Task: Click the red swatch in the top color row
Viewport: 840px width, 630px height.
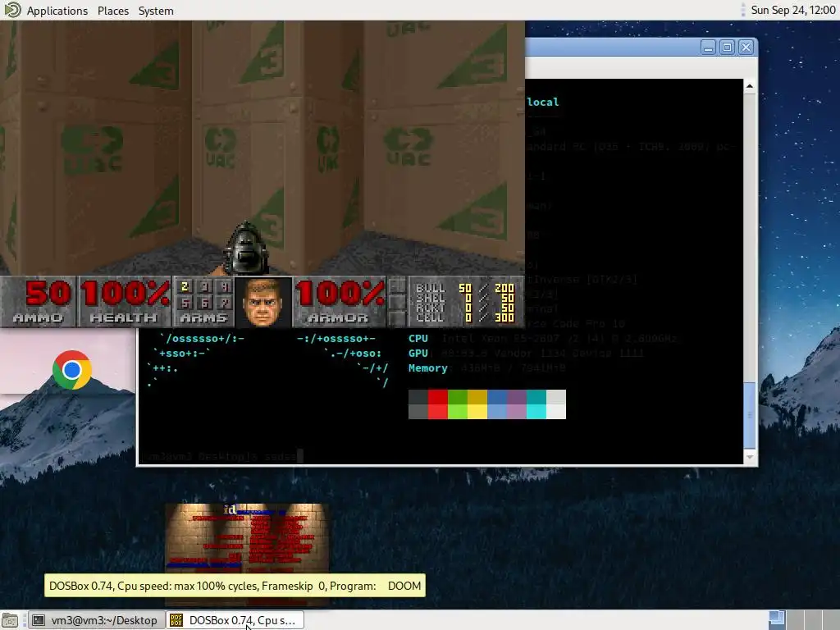Action: pos(438,397)
